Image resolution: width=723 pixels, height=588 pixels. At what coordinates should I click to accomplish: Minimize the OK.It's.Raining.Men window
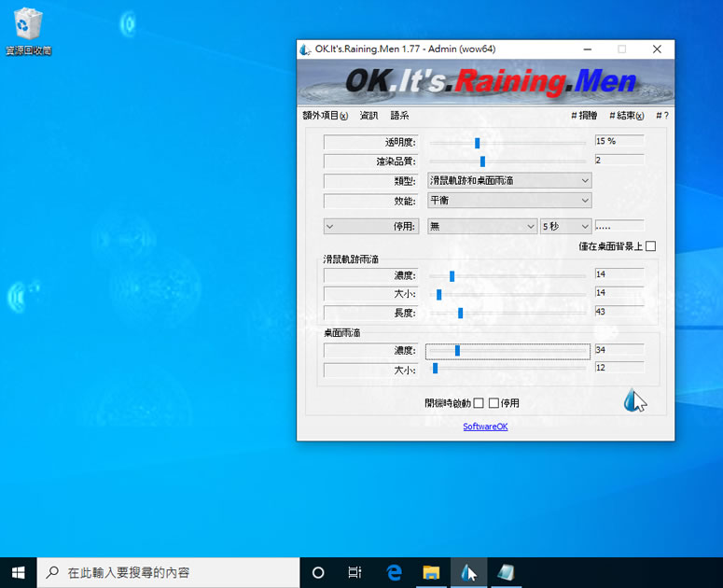[588, 49]
